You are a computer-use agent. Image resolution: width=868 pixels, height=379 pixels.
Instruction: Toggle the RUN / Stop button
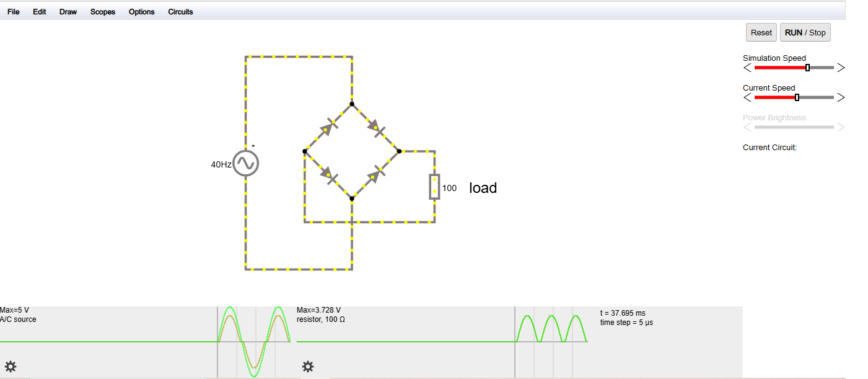pyautogui.click(x=805, y=33)
